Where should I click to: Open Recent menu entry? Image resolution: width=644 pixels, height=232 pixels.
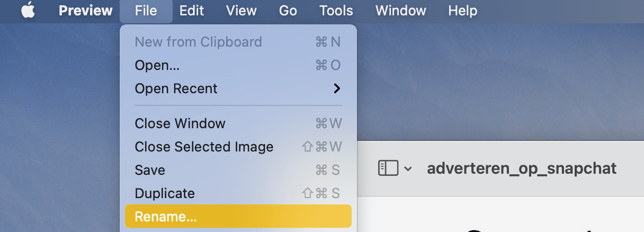tap(238, 88)
